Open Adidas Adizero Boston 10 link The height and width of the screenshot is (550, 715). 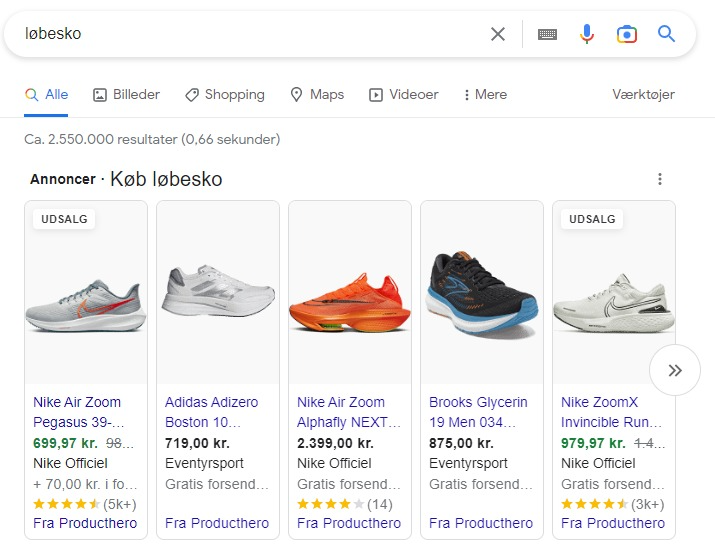coord(211,412)
